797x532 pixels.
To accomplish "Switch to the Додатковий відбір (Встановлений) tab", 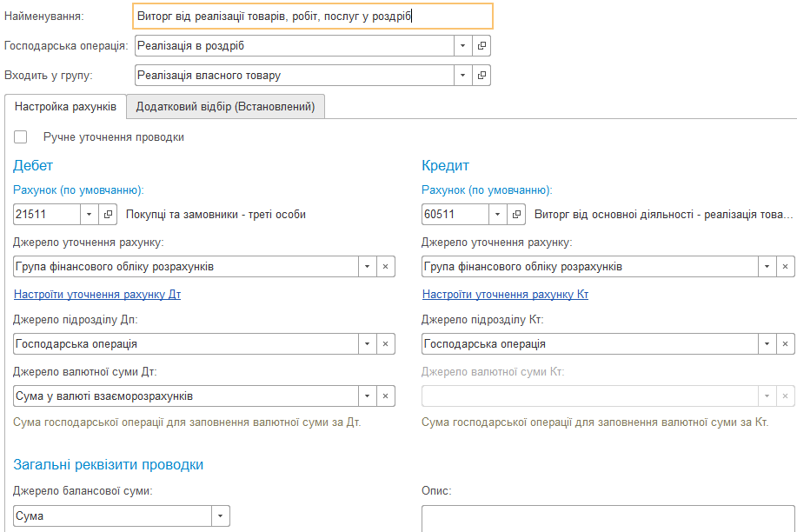I will coord(225,107).
